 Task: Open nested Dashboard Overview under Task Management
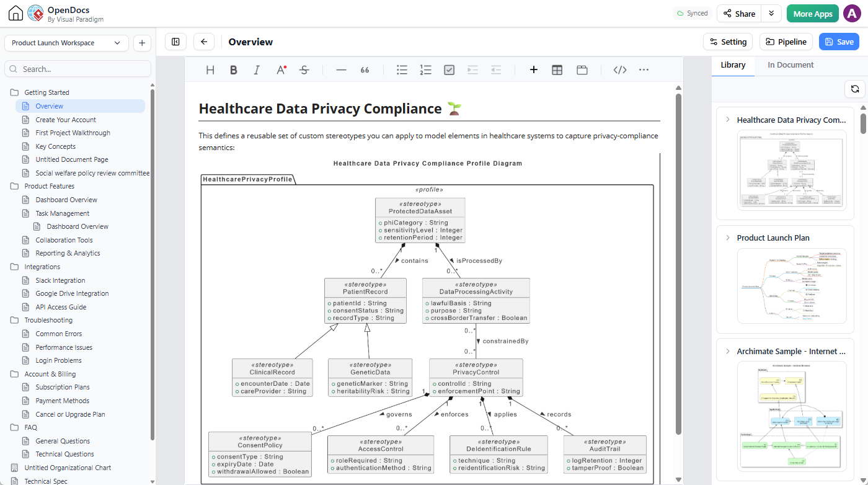click(x=77, y=226)
